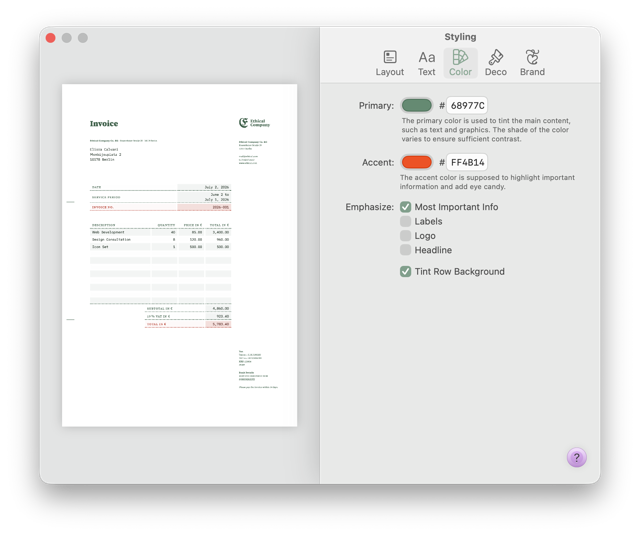This screenshot has height=536, width=640.
Task: Click the Date row in preview
Action: pos(160,187)
